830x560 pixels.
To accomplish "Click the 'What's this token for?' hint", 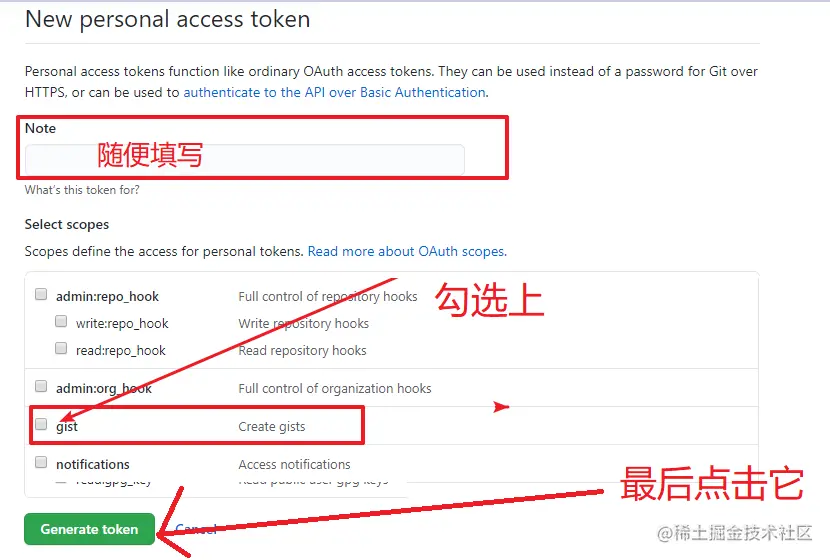I will coord(82,190).
